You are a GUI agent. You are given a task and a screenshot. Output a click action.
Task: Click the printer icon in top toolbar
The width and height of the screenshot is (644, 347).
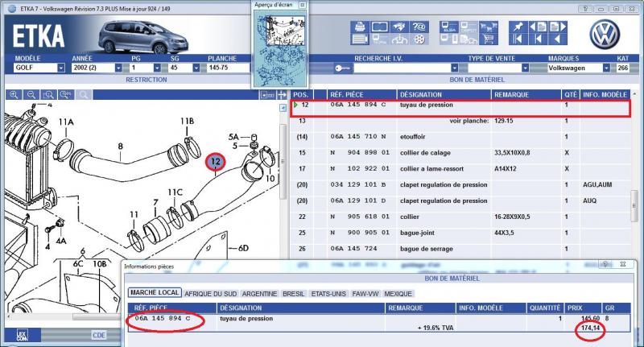tap(360, 27)
